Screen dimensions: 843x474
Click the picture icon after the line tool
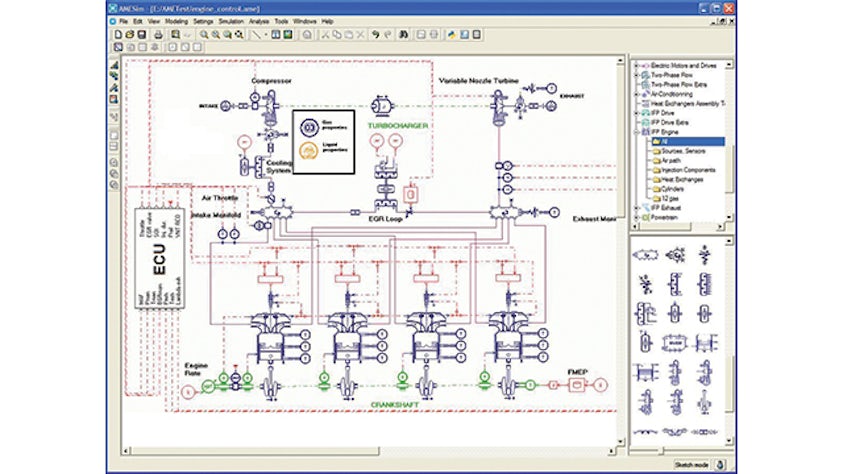coord(288,34)
